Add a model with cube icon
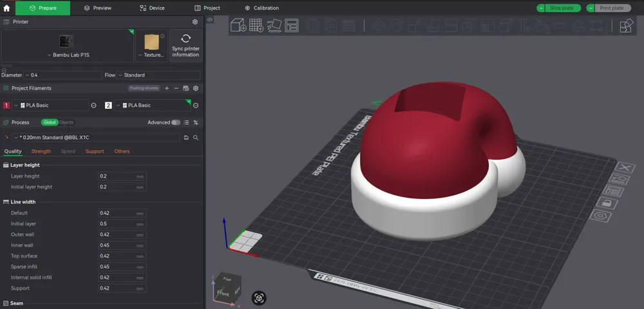The height and width of the screenshot is (309, 644). (238, 26)
